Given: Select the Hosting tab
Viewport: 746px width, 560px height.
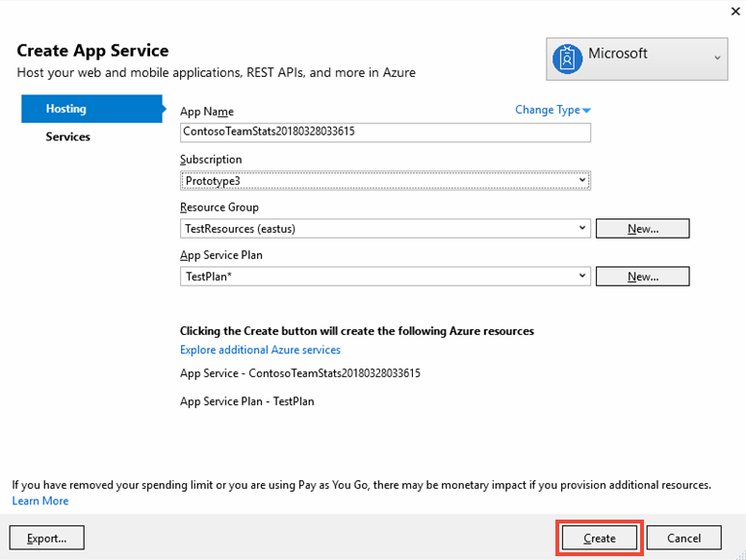Looking at the screenshot, I should (91, 109).
